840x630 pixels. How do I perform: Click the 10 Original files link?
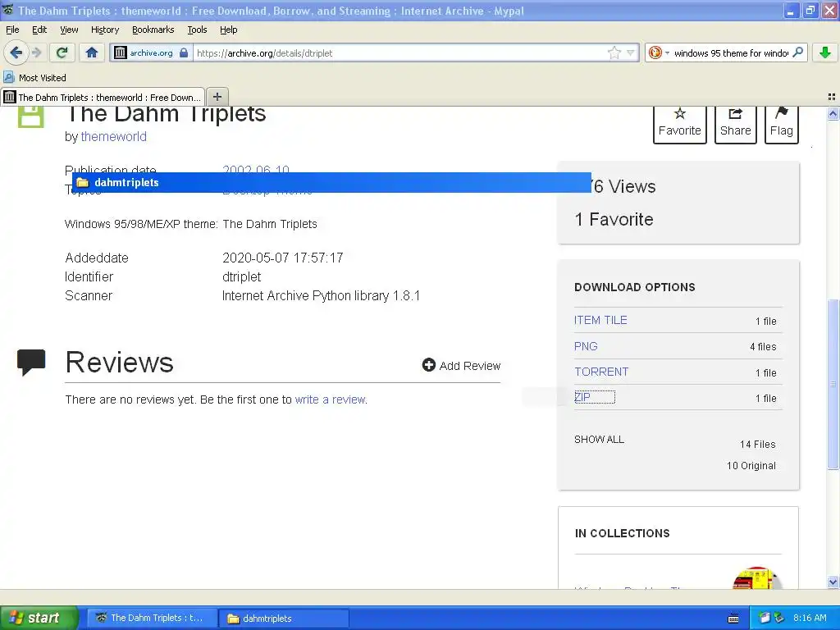[x=751, y=466]
